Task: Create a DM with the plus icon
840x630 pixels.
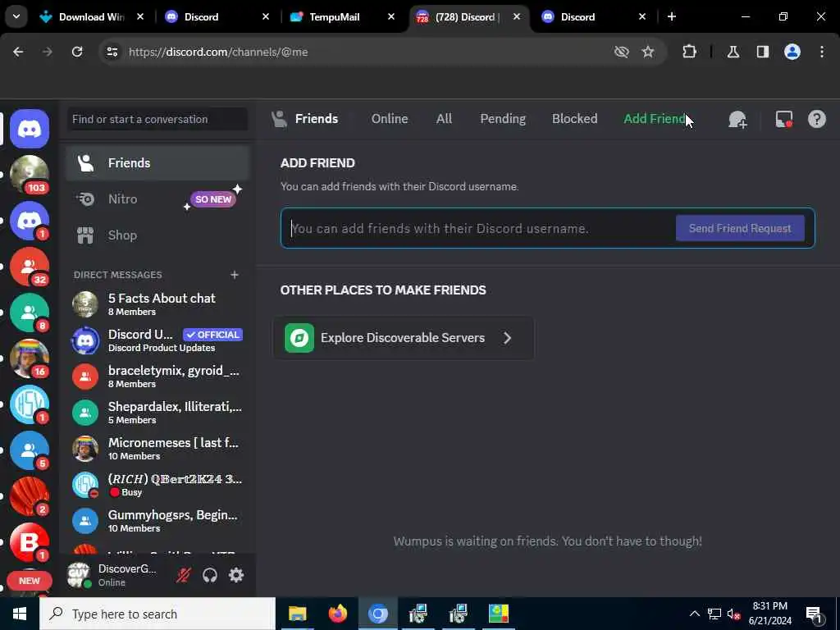Action: (234, 275)
